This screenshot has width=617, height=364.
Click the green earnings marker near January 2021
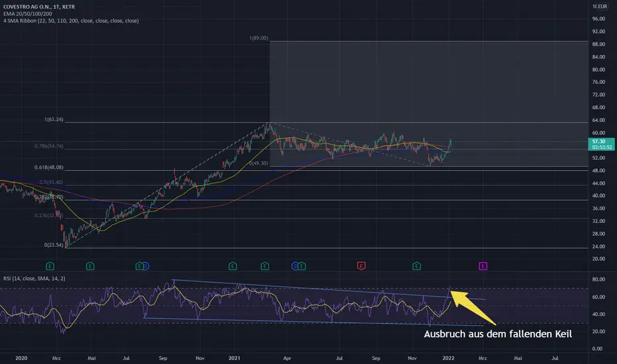(x=232, y=266)
